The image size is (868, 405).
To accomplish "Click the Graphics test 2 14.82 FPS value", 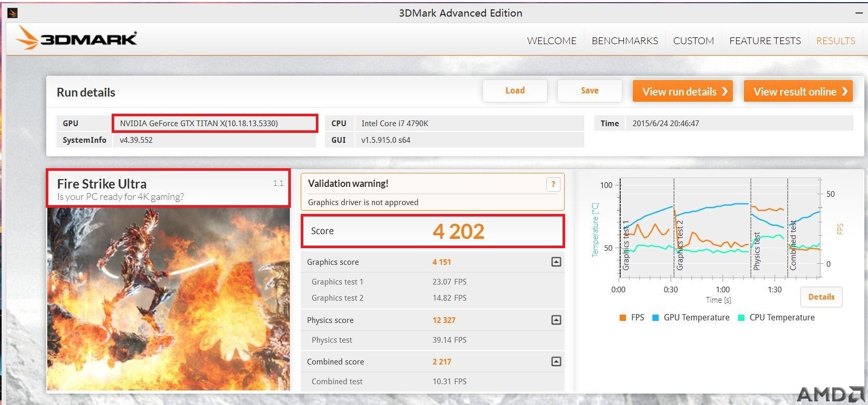I will click(x=449, y=298).
